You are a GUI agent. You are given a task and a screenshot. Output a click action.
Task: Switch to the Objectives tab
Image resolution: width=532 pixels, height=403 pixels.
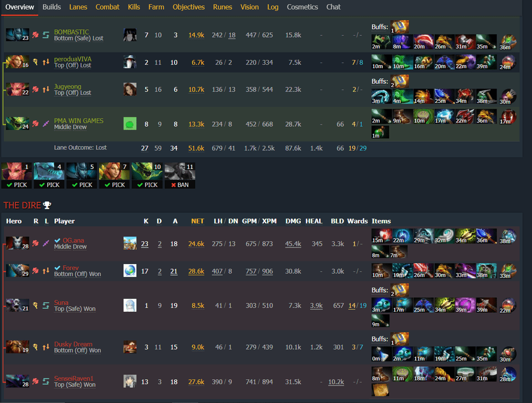188,7
